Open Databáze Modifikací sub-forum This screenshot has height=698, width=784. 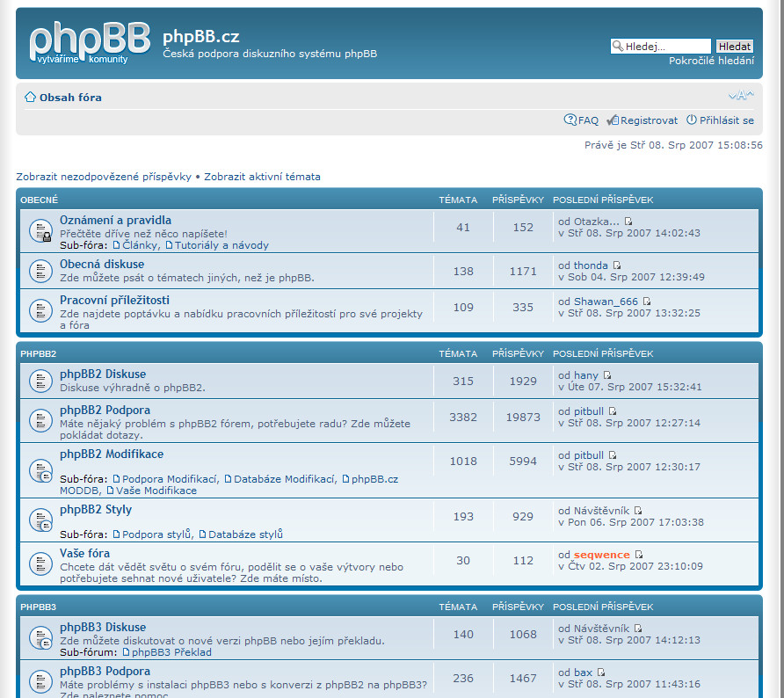(x=284, y=479)
